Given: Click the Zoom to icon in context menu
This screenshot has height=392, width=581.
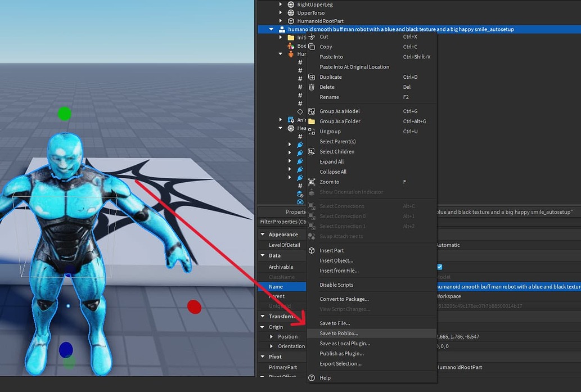Looking at the screenshot, I should point(312,182).
